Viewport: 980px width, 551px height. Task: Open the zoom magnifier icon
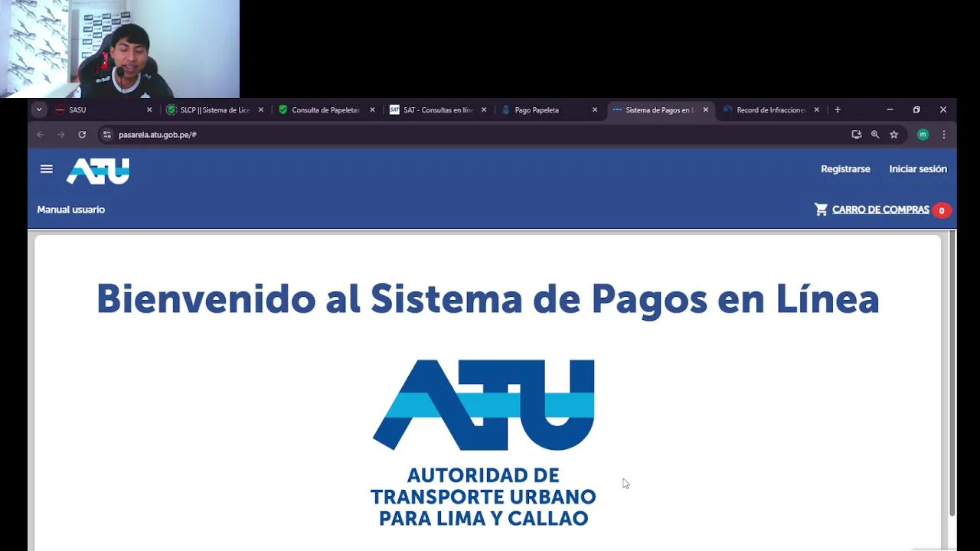tap(875, 135)
